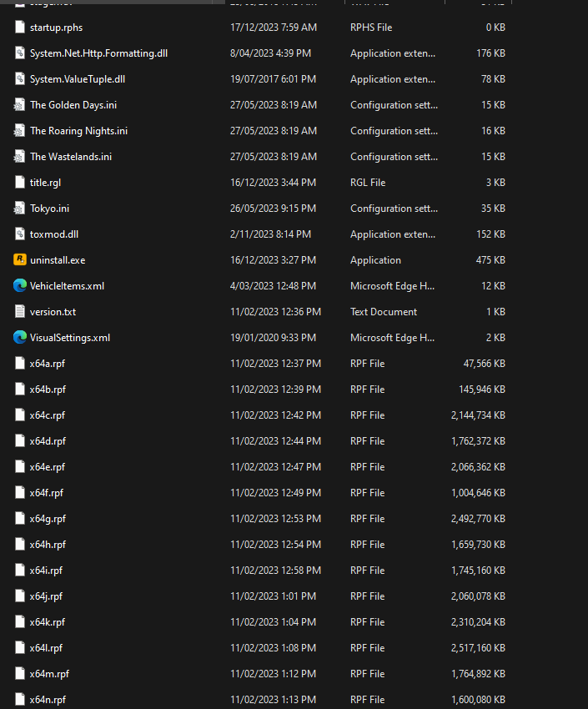Click the file name System.Net.Http.Formatting.dll

tap(98, 53)
